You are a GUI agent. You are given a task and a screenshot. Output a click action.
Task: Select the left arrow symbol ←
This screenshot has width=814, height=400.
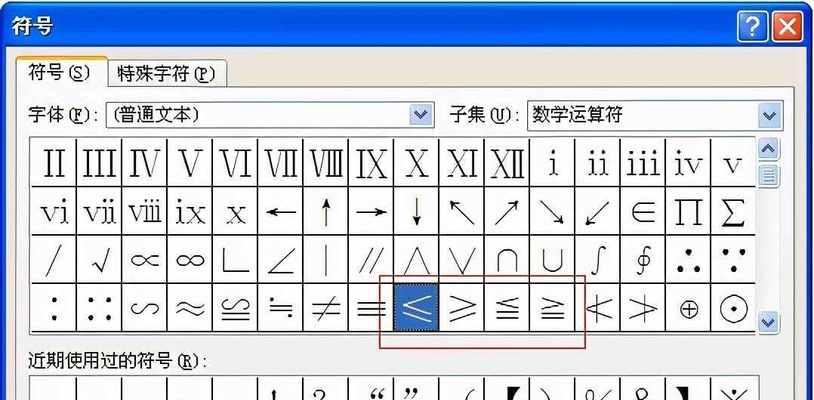click(280, 211)
